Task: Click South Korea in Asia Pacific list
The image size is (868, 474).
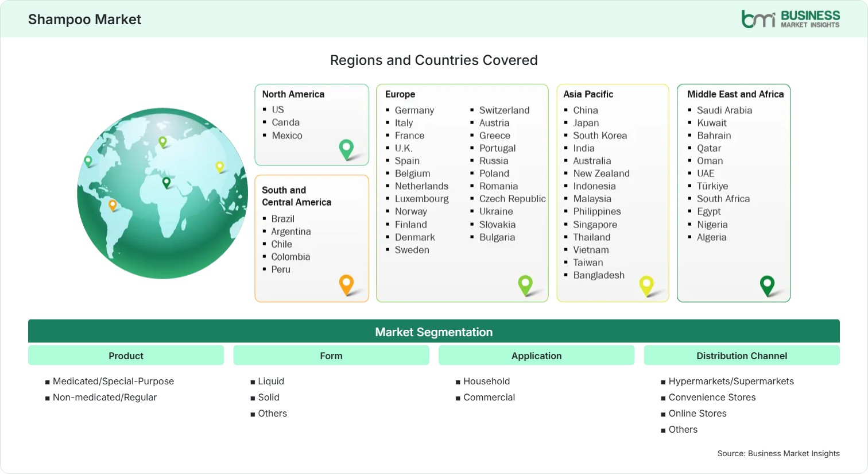Action: (x=600, y=136)
